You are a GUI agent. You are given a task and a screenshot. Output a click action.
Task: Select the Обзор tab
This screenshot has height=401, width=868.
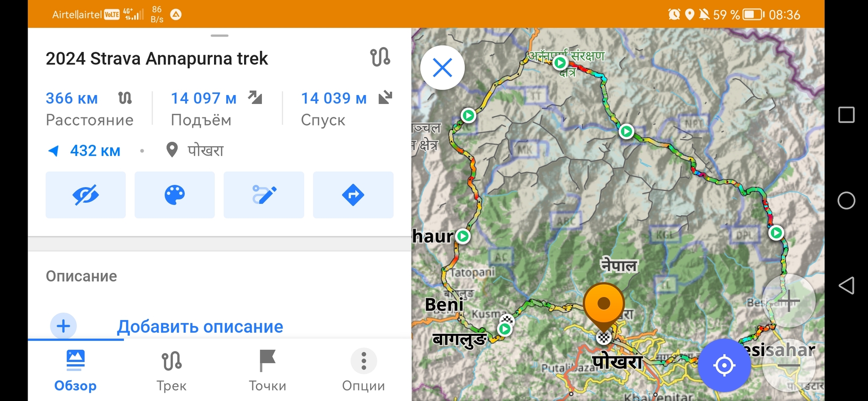(x=75, y=370)
